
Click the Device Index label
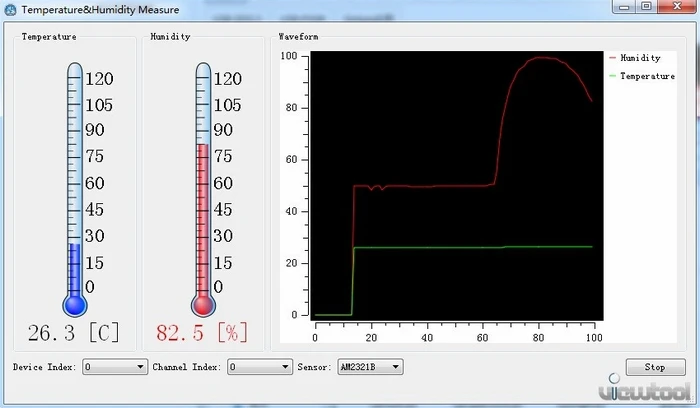point(44,367)
